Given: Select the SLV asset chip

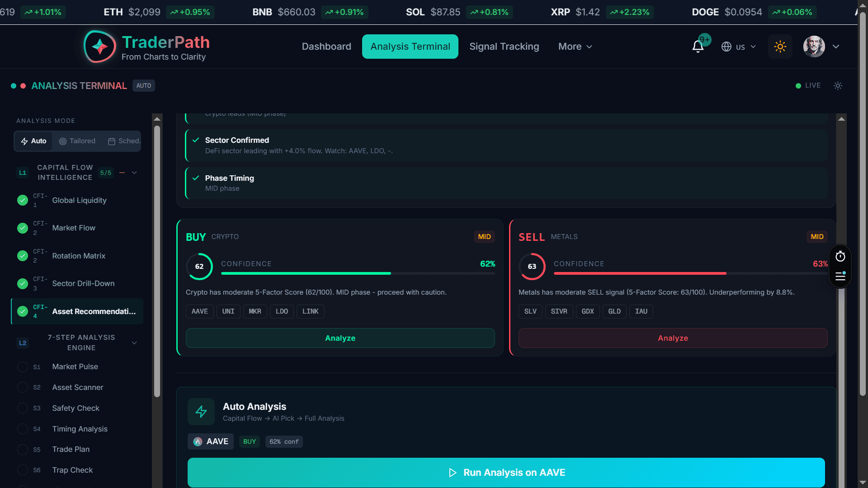Looking at the screenshot, I should tap(530, 311).
